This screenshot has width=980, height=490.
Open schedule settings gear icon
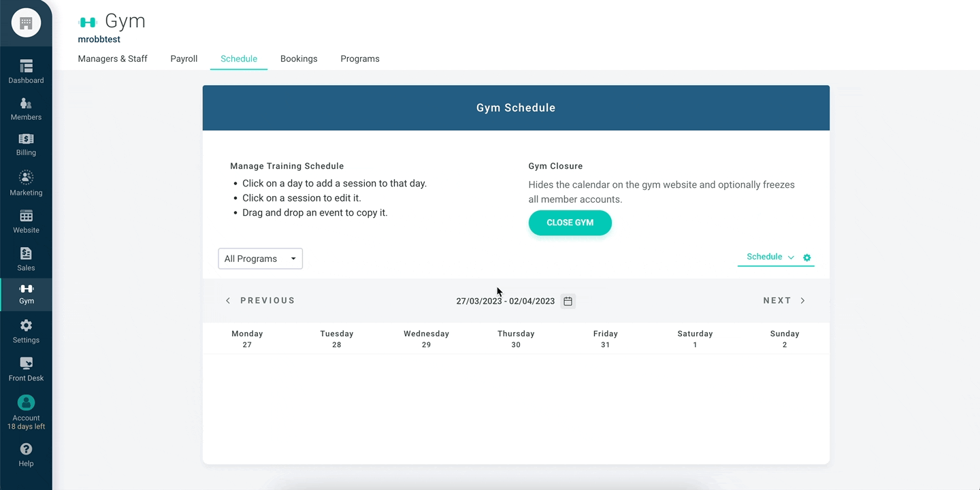click(x=807, y=258)
